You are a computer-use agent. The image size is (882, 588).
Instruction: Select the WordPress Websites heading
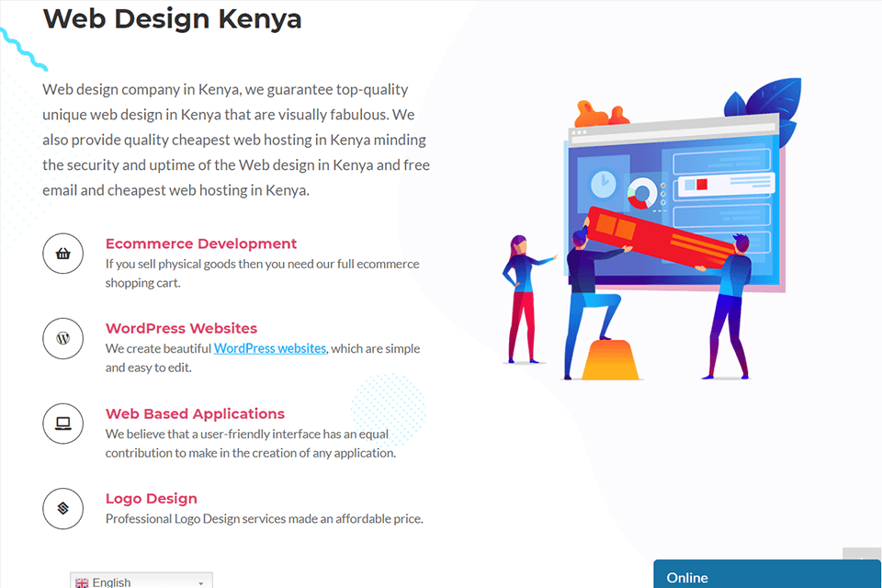pos(181,328)
